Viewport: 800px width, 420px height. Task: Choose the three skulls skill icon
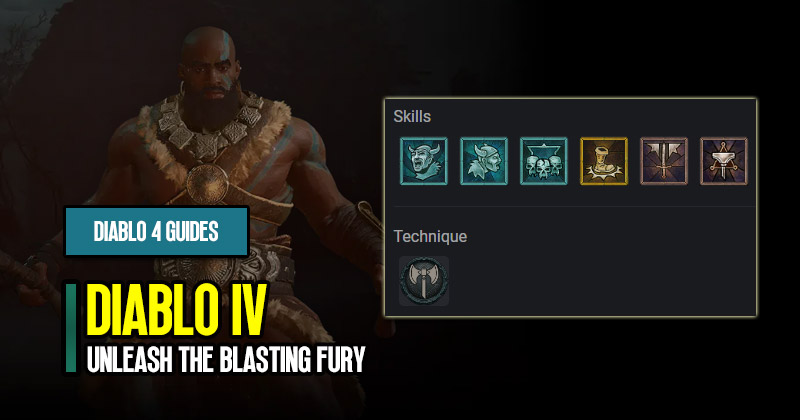pyautogui.click(x=544, y=161)
